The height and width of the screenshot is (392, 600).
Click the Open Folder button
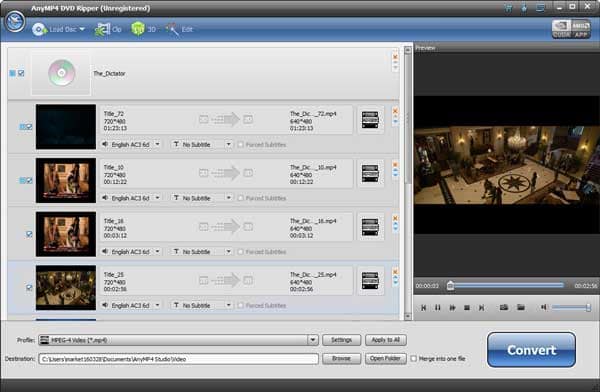coord(386,359)
